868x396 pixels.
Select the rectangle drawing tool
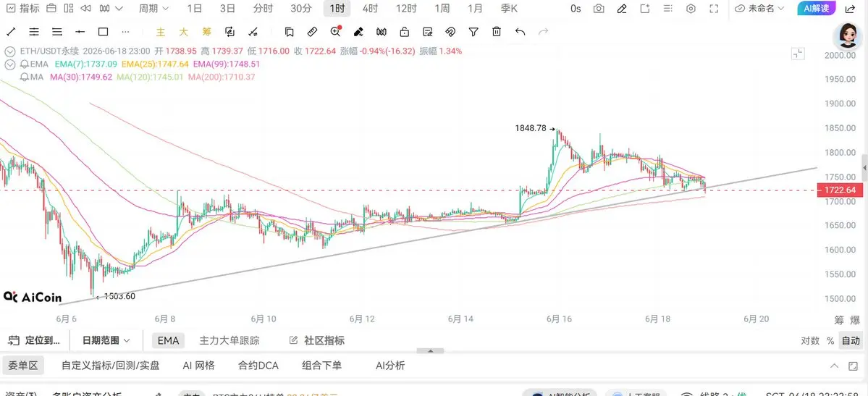(x=103, y=32)
